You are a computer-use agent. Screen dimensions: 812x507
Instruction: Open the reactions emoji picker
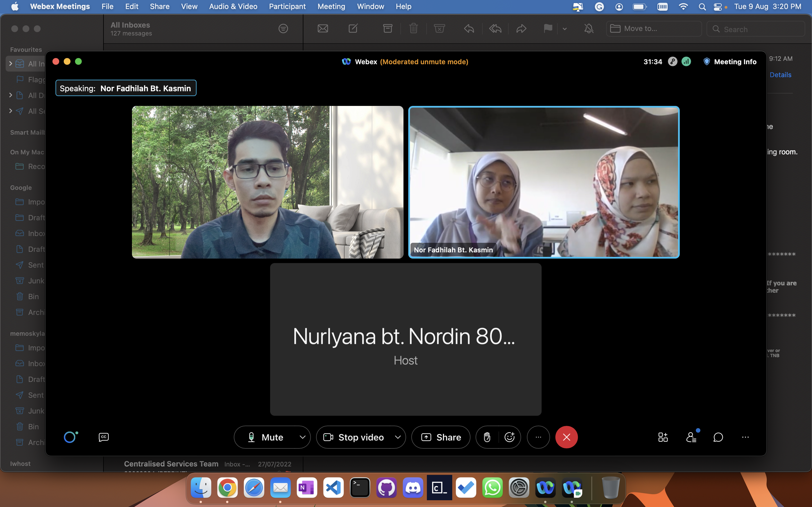[x=509, y=437]
